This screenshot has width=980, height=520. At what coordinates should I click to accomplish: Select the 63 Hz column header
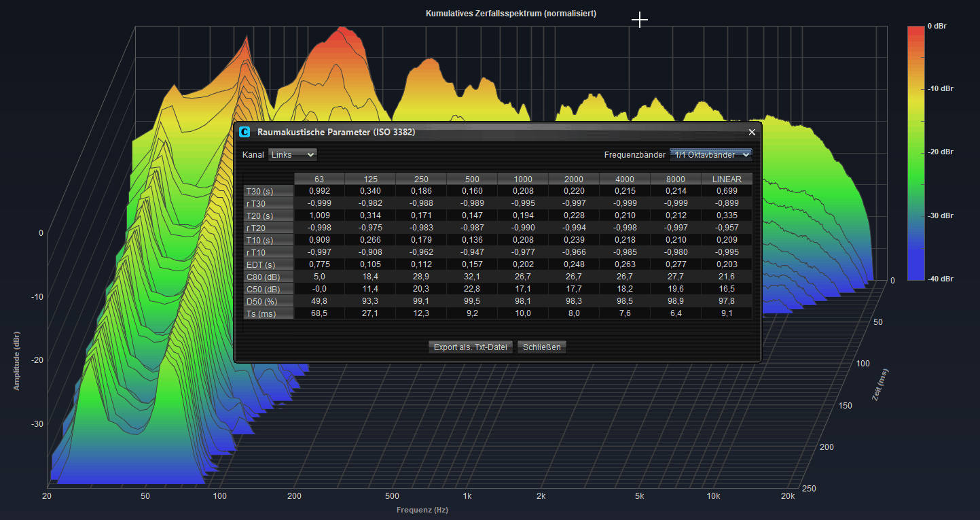(x=319, y=179)
